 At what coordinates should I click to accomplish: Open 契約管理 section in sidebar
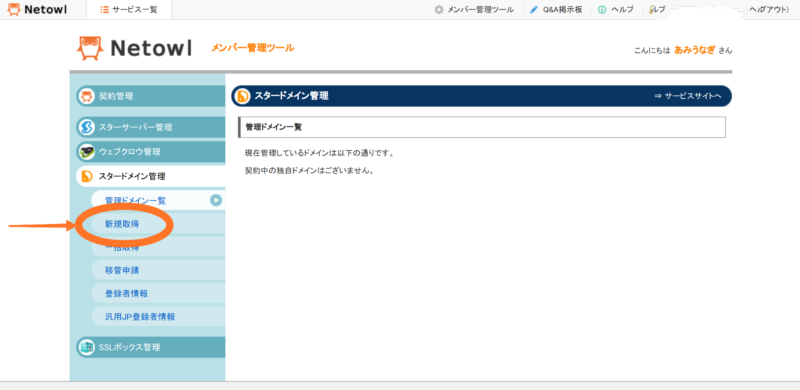coord(151,96)
